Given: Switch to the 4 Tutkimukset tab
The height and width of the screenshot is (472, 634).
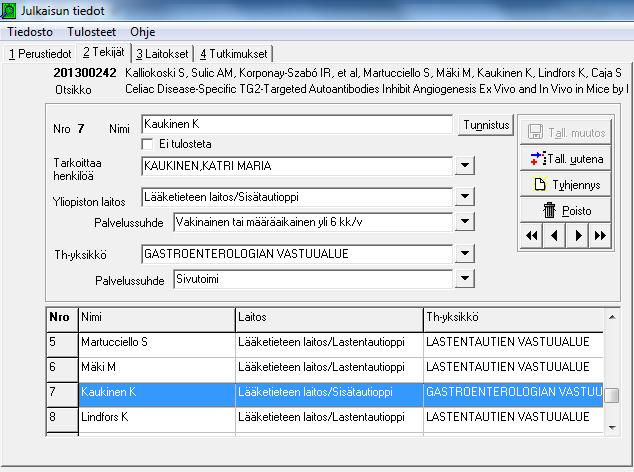Looking at the screenshot, I should coord(233,54).
